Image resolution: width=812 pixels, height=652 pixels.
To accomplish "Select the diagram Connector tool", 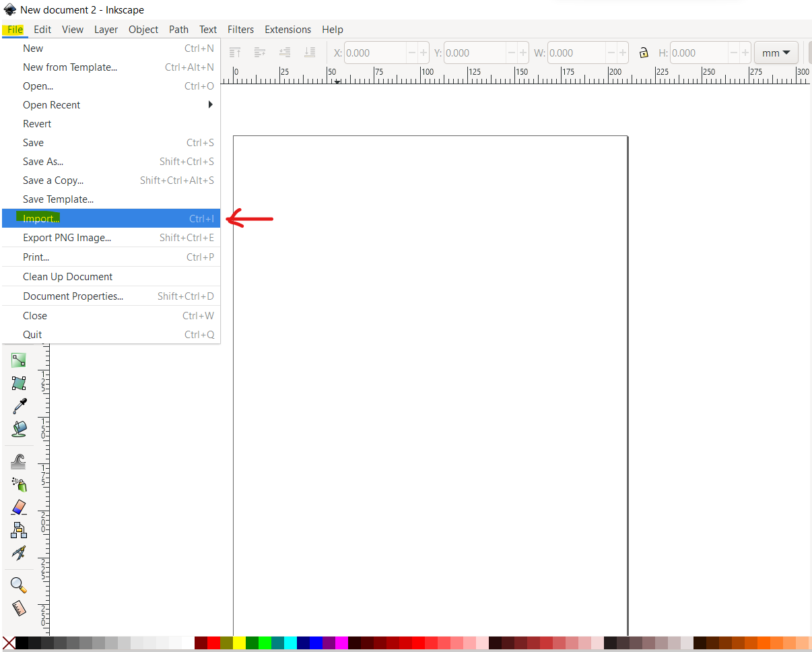I will (x=19, y=530).
